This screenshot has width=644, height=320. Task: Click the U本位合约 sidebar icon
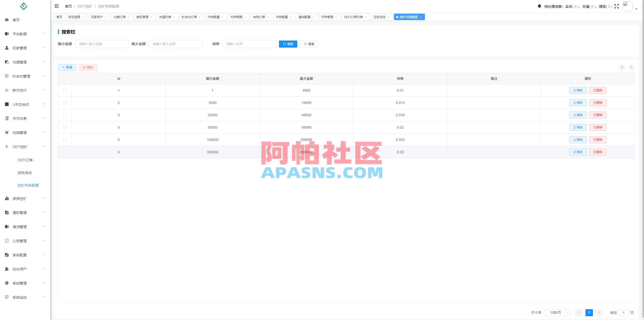tap(7, 104)
